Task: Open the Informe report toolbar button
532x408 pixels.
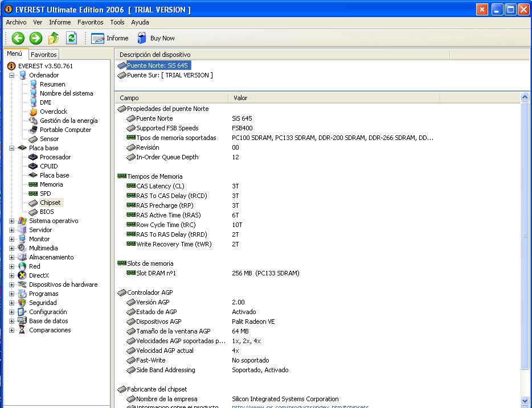Action: pyautogui.click(x=110, y=38)
